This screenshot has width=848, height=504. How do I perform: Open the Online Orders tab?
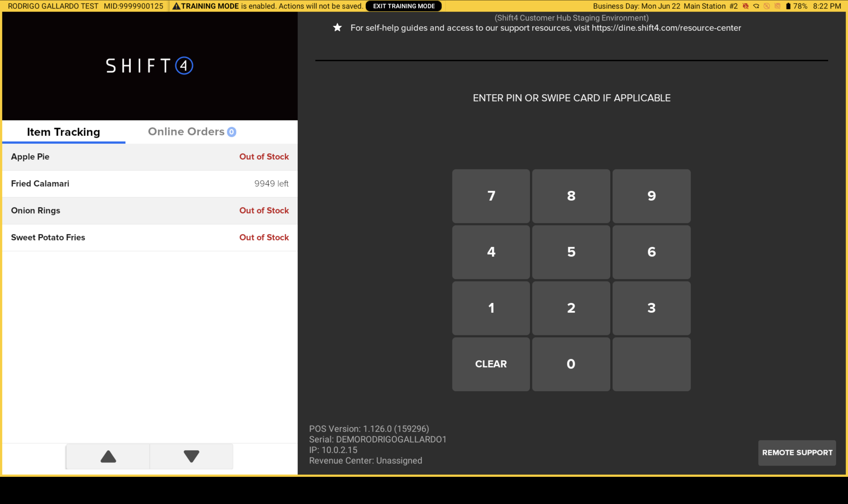[x=192, y=132]
